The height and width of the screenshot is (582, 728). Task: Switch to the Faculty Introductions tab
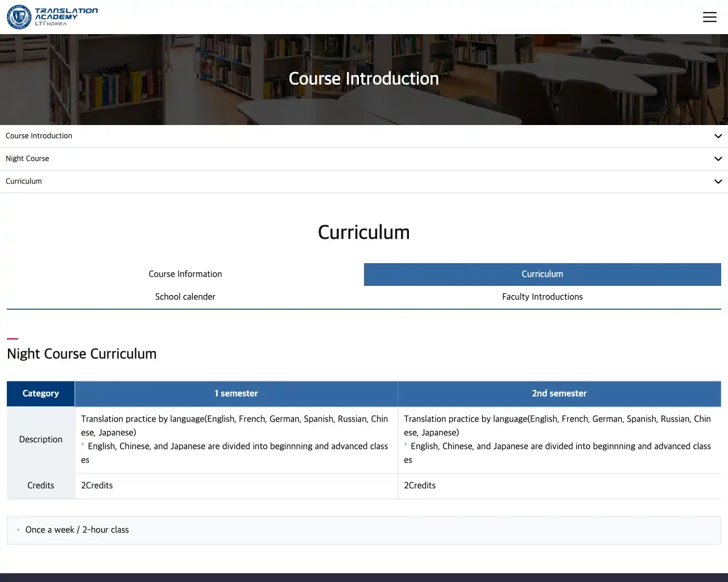coord(542,297)
